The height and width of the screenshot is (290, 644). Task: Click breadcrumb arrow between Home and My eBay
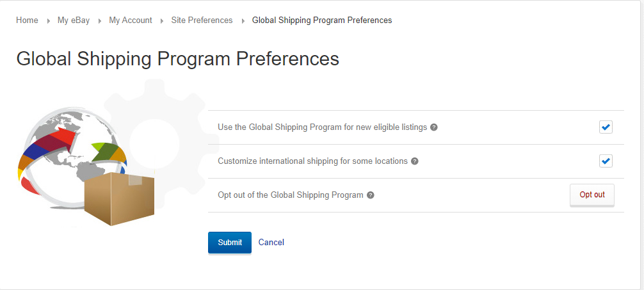coord(49,20)
